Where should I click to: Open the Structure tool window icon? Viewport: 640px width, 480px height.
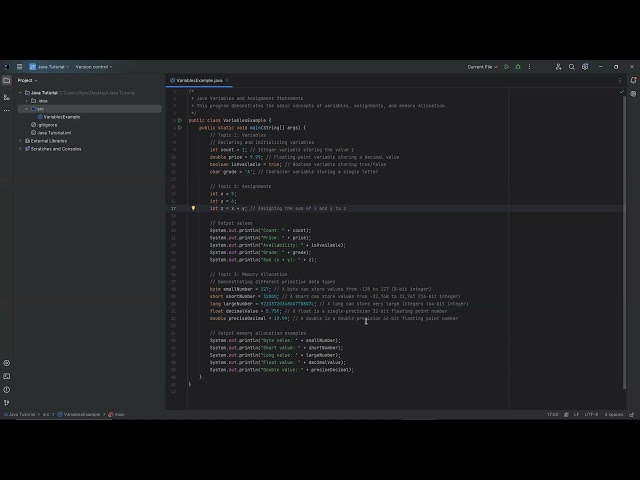click(7, 97)
